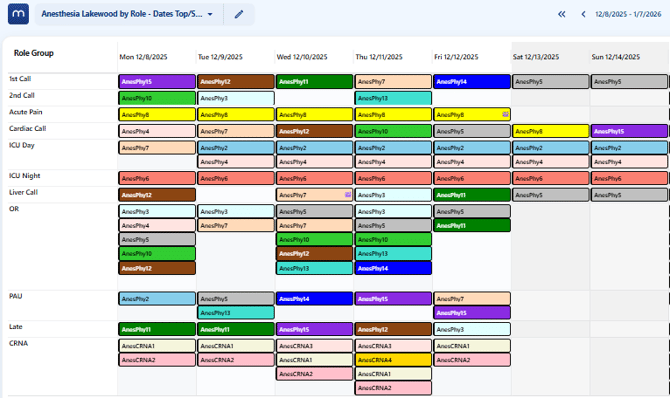Select AnesCRNA4 in Thursday CRNA

click(x=393, y=360)
